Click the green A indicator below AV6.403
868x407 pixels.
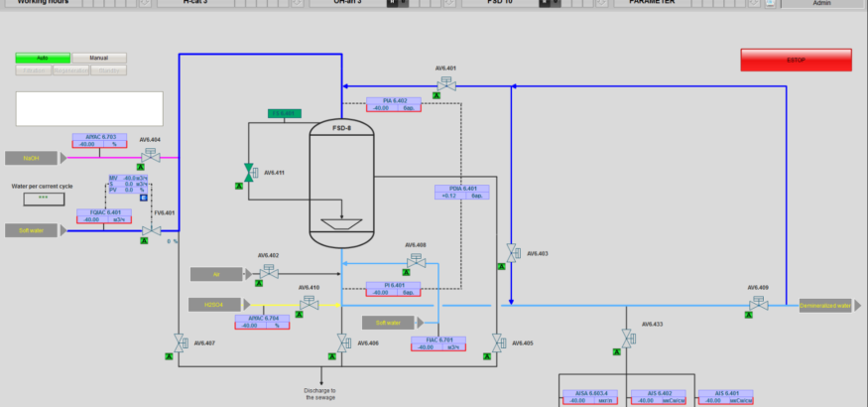(501, 266)
